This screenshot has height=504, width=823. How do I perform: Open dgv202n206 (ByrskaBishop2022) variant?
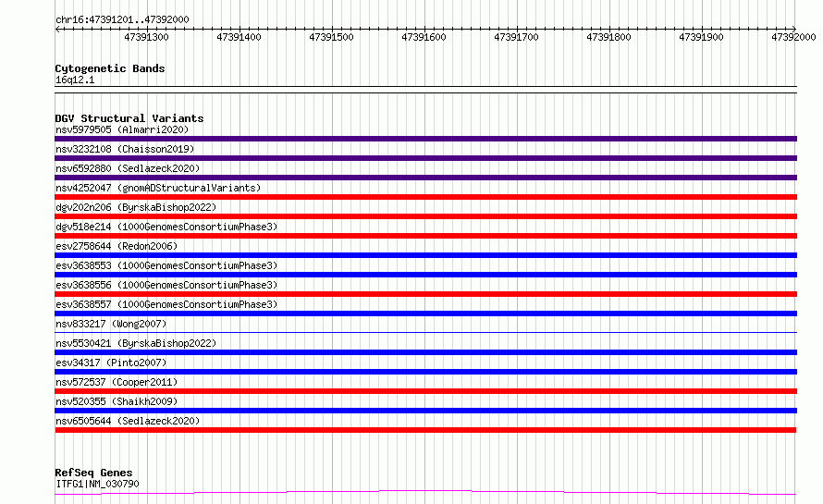click(136, 207)
